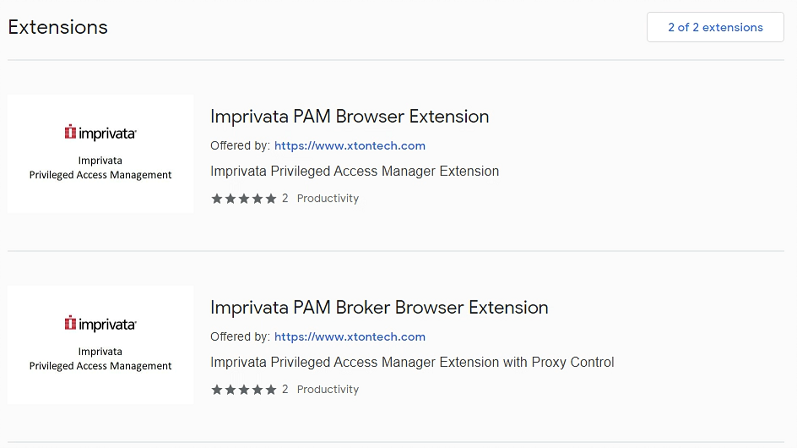Open Imprivata PAM Browser Extension thumbnail
Viewport: 797px width, 448px height.
[x=100, y=153]
